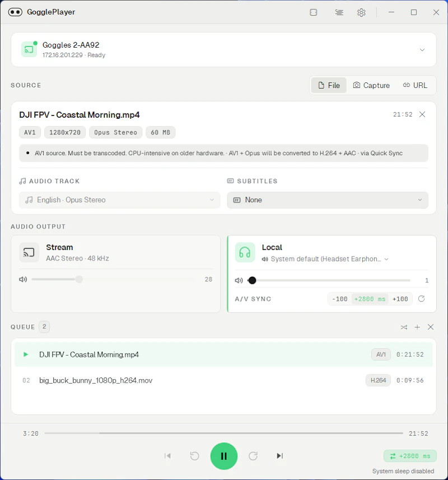
Task: Open the playlist/queue list icon in title bar
Action: (339, 12)
